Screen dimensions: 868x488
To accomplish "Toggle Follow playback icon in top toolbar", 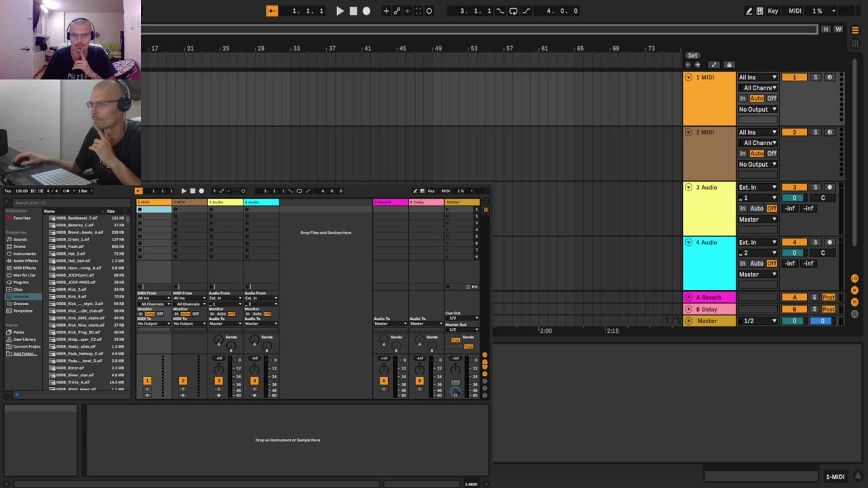I will tap(272, 11).
